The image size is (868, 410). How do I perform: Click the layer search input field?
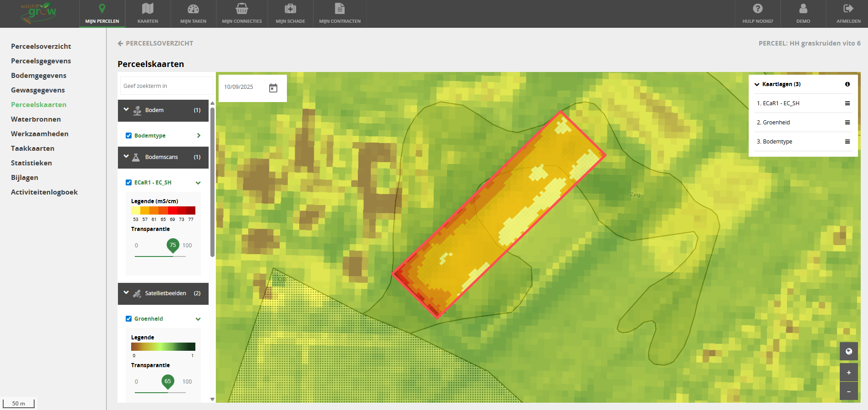tap(166, 86)
